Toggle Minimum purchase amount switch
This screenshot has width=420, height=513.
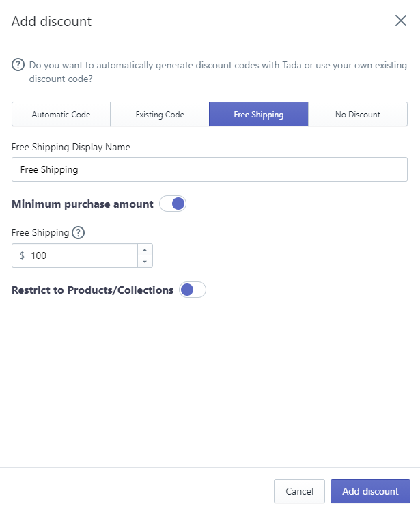point(173,204)
